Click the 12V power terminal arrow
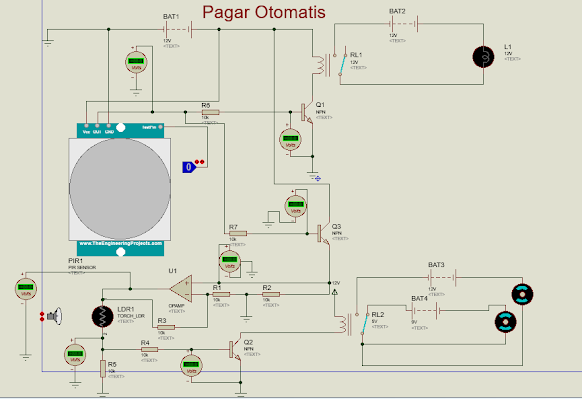 [x=335, y=292]
